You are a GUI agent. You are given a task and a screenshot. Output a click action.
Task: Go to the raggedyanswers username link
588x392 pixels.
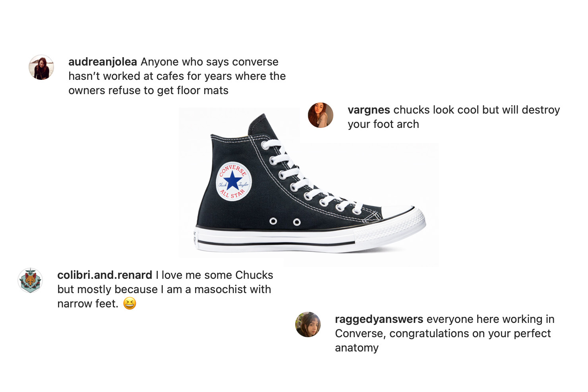379,319
